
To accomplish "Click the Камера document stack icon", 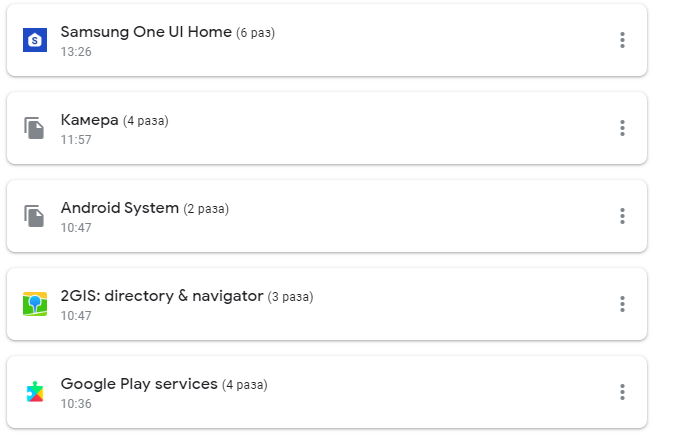I will pos(34,128).
